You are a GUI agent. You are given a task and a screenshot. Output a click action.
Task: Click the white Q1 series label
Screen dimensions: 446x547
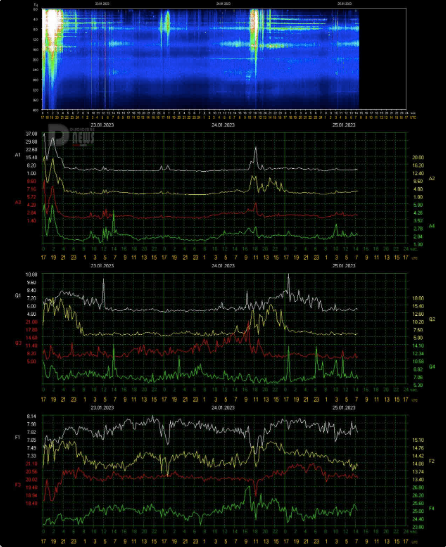(18, 295)
